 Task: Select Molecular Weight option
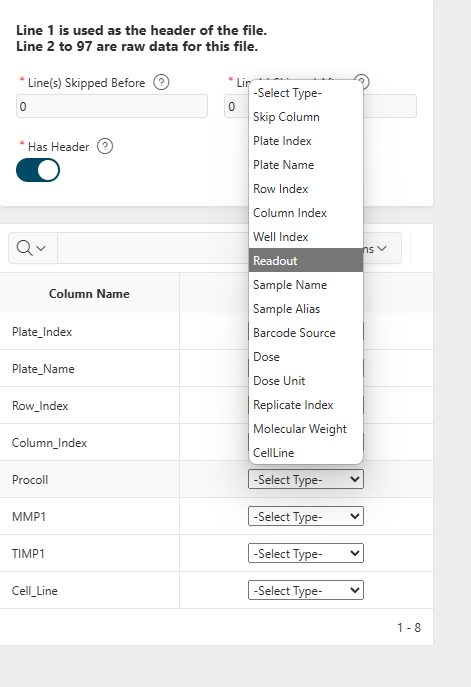[x=306, y=429]
